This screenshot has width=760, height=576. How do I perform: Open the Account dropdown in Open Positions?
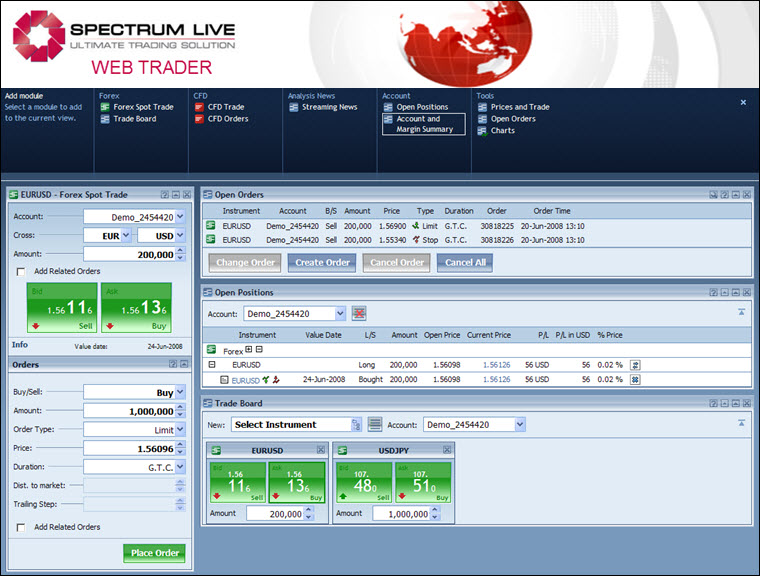(x=340, y=314)
